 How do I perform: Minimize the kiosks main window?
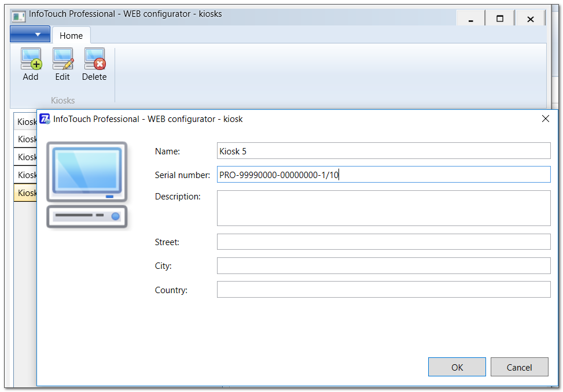click(x=471, y=20)
